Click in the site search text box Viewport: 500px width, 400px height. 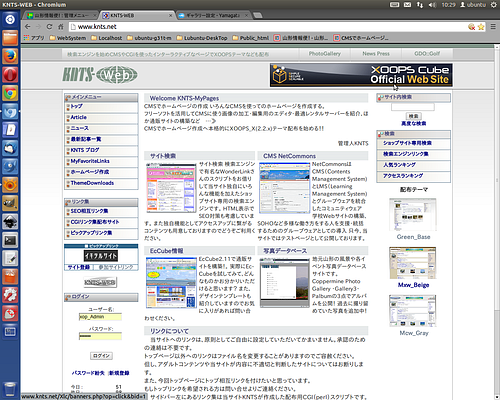[413, 107]
